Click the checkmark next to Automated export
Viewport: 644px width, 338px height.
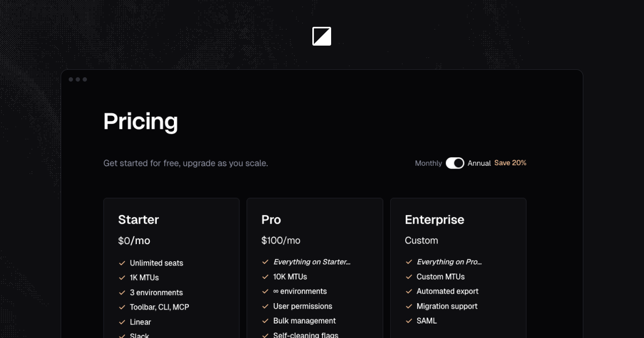[x=408, y=291]
